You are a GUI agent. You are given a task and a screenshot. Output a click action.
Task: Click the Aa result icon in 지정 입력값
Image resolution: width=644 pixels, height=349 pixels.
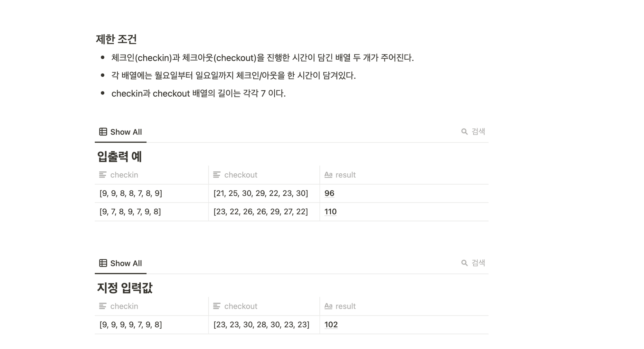coord(328,306)
